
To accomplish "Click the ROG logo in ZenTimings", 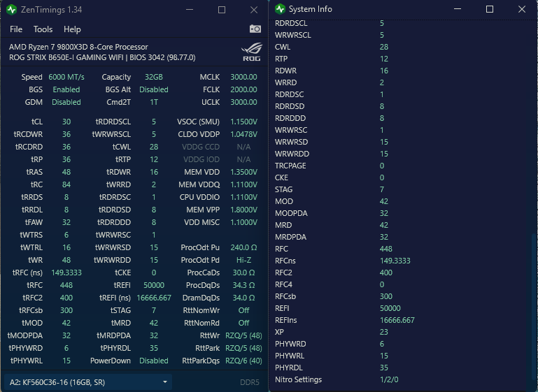I will pyautogui.click(x=252, y=52).
